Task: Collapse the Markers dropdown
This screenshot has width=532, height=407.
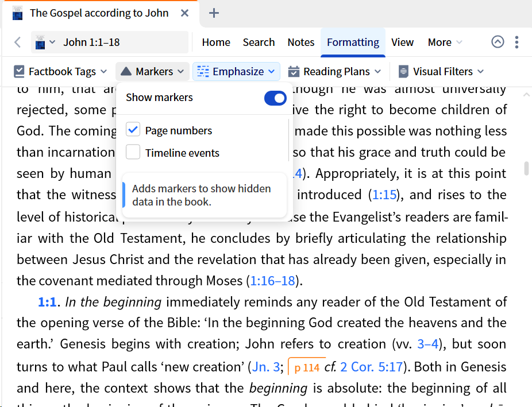Action: coord(180,72)
